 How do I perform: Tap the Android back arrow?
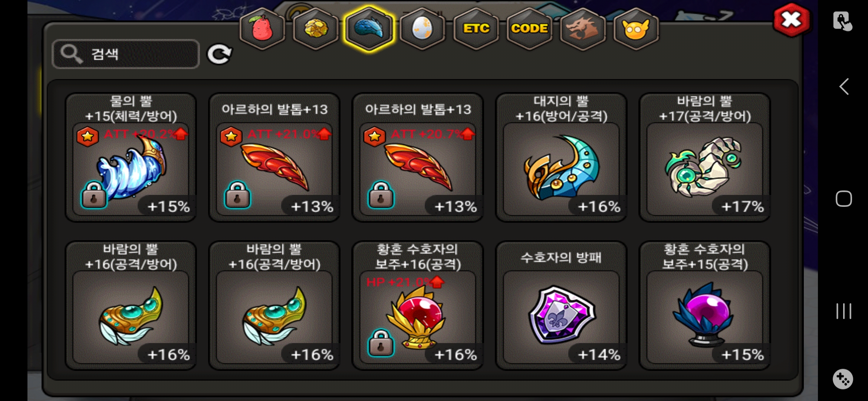[844, 87]
